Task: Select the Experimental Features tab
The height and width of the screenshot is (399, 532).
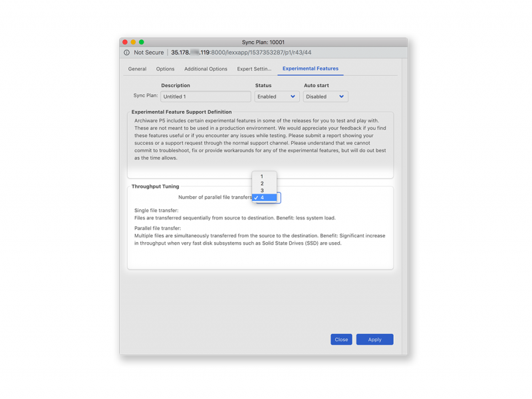Action: point(311,68)
